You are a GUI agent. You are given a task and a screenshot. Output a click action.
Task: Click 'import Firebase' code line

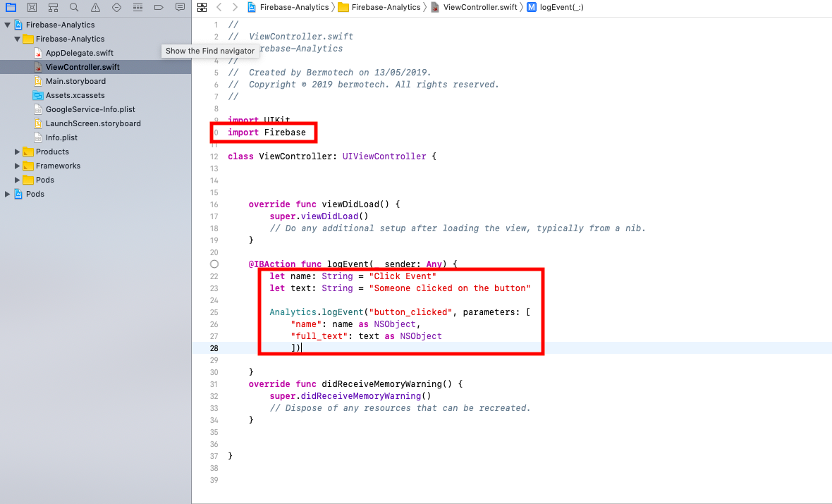coord(267,133)
